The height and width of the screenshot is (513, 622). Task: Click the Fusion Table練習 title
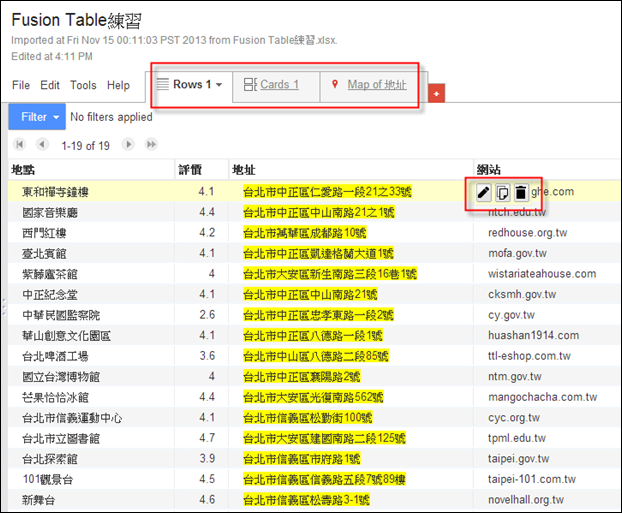76,20
